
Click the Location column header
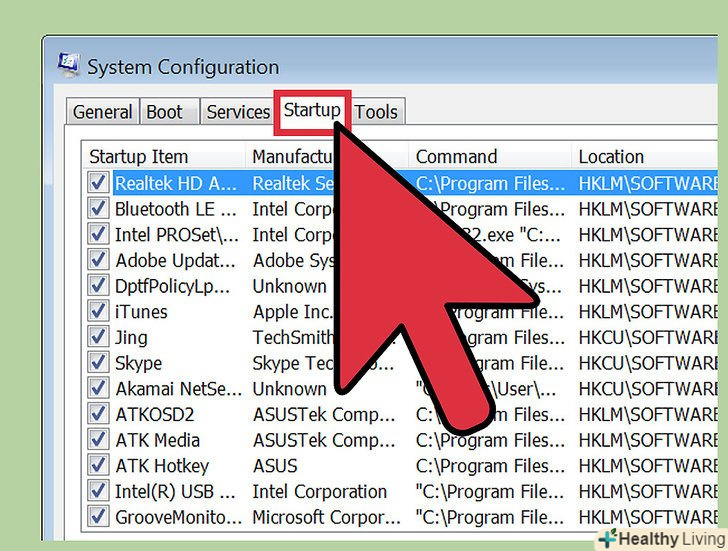611,156
